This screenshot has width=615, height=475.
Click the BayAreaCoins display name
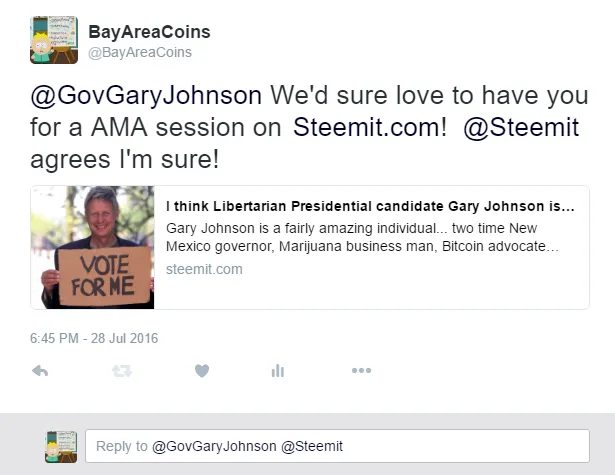[149, 32]
